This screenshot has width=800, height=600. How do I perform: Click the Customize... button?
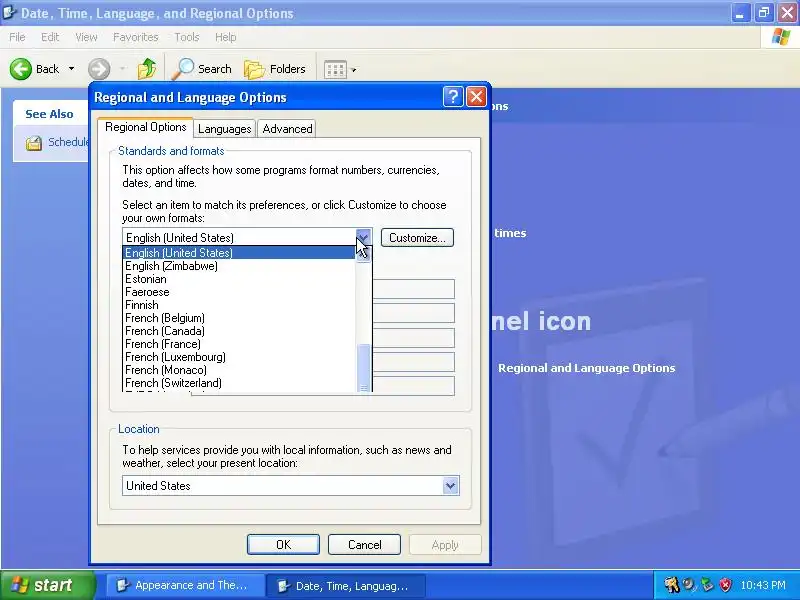point(417,238)
